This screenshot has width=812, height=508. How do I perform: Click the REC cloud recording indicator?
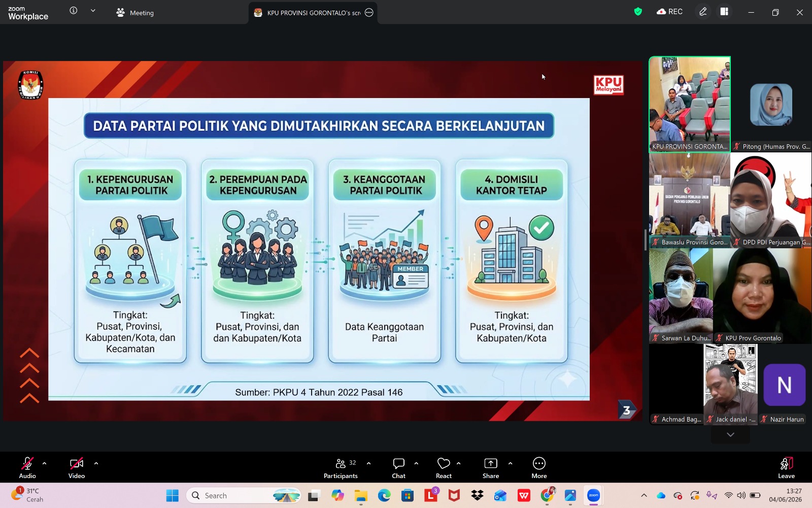[x=669, y=12]
